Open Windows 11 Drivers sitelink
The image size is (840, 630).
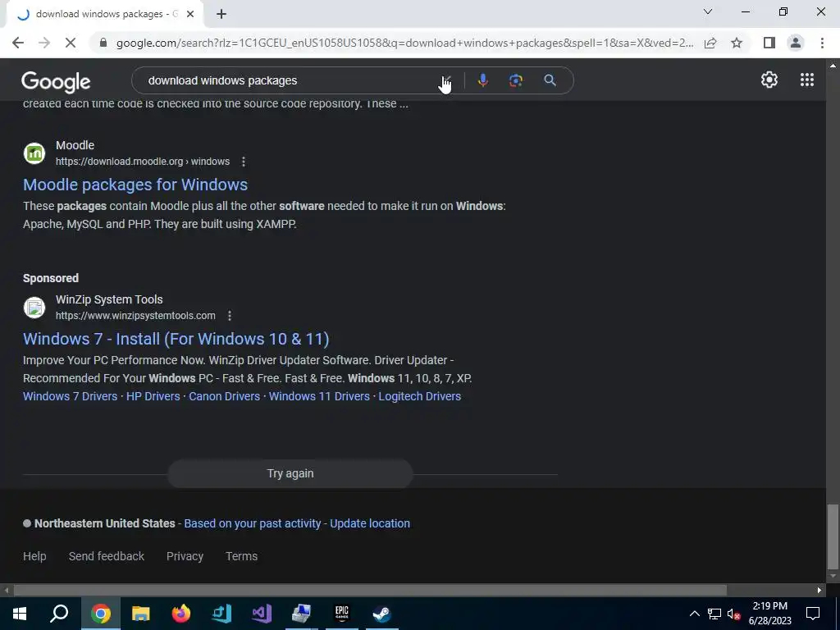tap(319, 396)
